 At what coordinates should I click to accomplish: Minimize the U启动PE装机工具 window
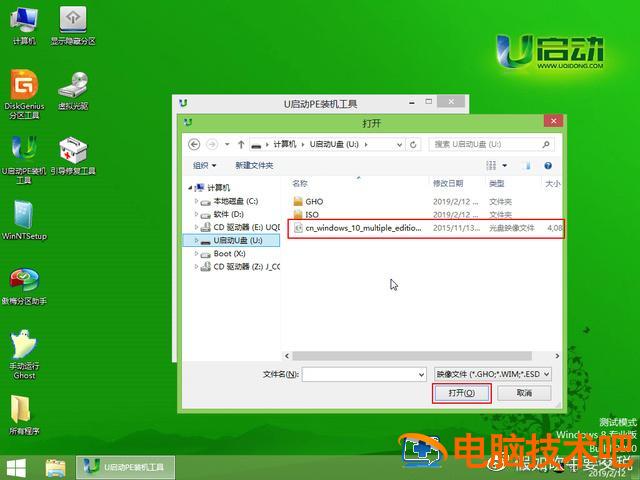point(412,102)
